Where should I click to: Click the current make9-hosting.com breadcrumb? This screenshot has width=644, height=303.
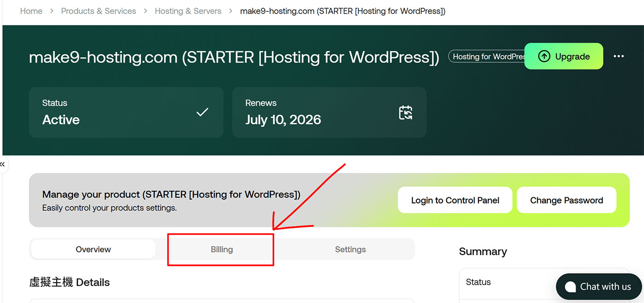click(x=343, y=11)
